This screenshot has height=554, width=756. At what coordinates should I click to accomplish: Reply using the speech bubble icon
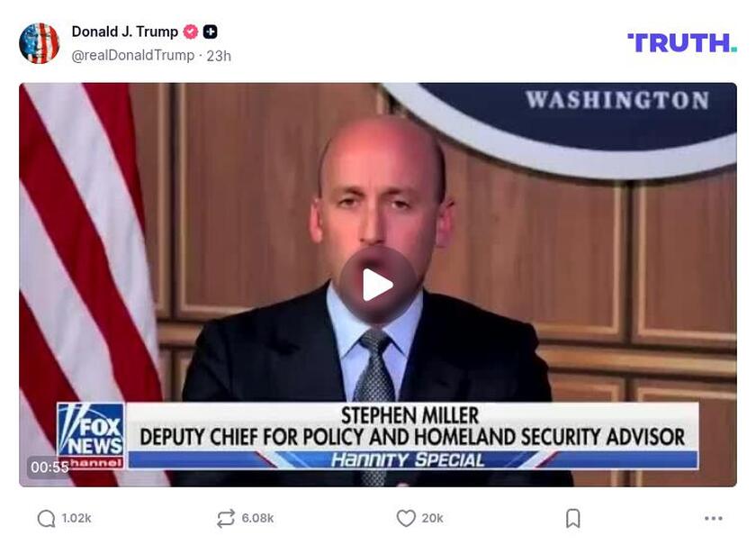click(46, 519)
